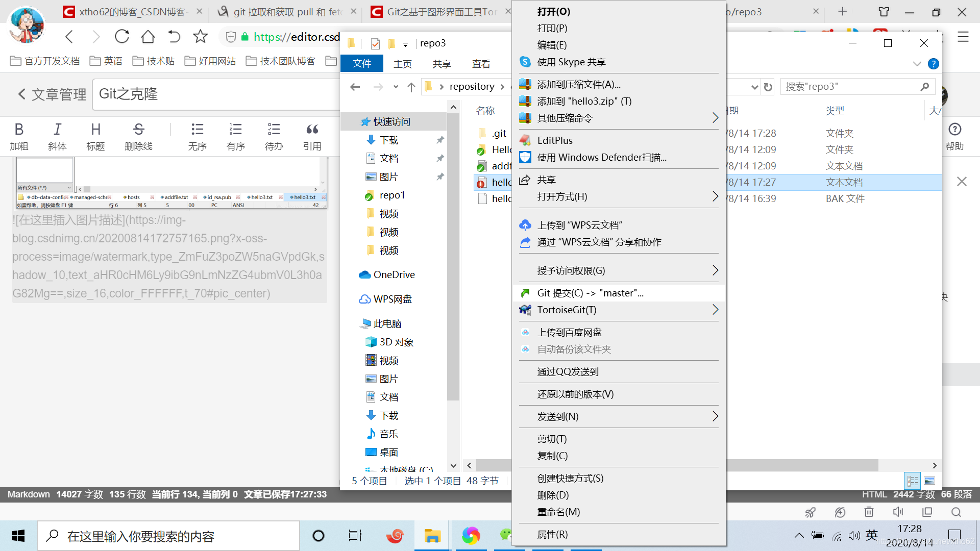Insert a to-do list (待办)
Image resolution: width=980 pixels, height=551 pixels.
(274, 136)
